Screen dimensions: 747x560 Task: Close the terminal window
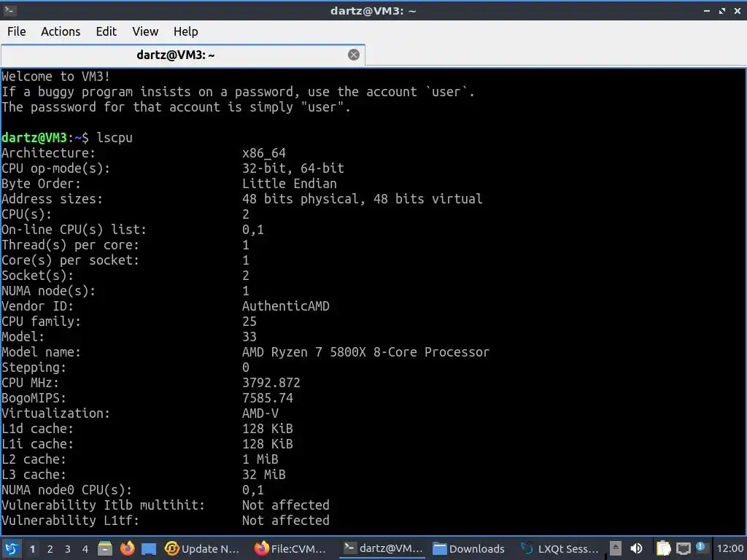point(738,10)
